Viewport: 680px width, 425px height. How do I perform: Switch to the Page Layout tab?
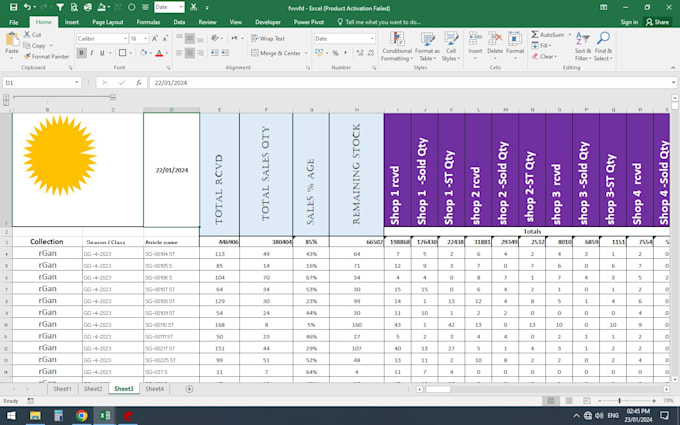coord(108,22)
